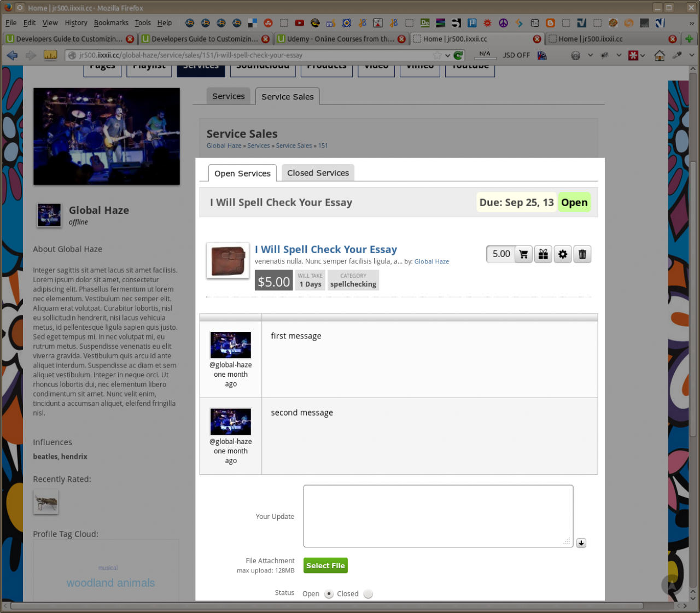
Task: Switch to the Closed Services tab
Action: (318, 173)
